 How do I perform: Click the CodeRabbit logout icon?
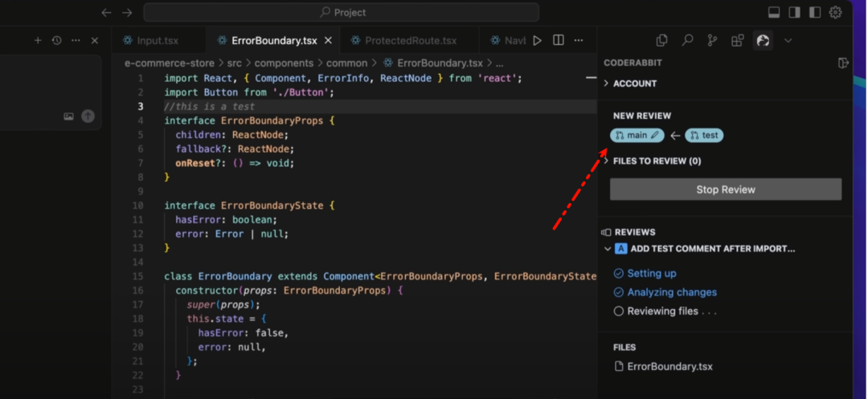tap(842, 63)
